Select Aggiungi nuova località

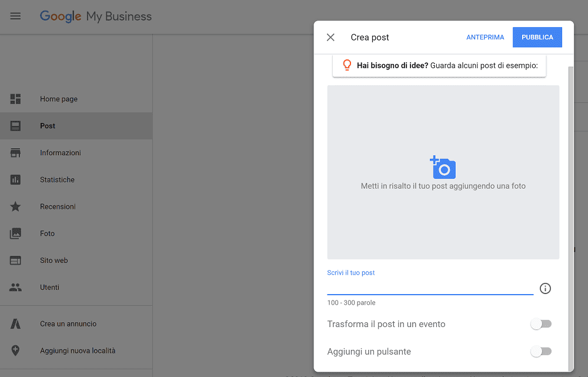coord(76,351)
